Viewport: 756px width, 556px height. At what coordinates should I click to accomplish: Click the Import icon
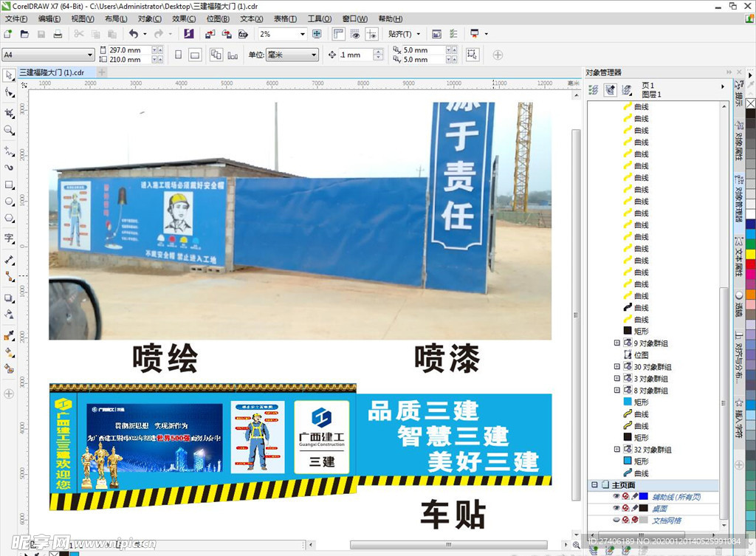(210, 34)
